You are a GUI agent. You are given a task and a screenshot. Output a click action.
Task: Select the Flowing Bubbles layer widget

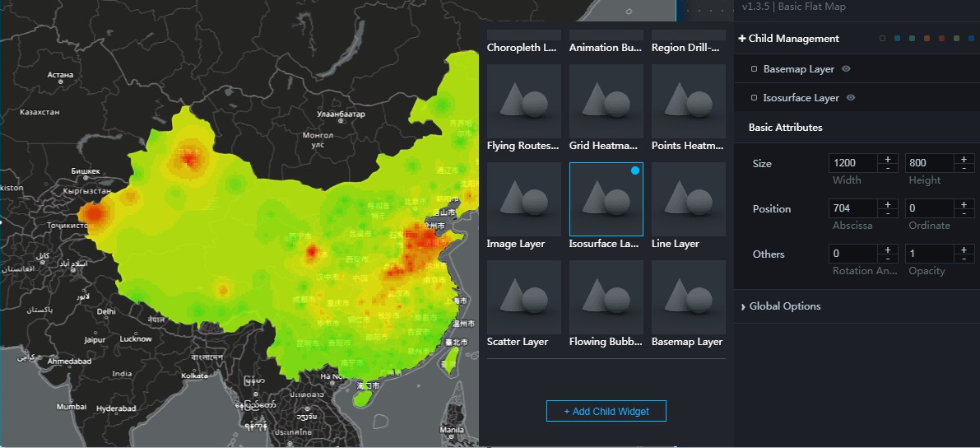pyautogui.click(x=606, y=297)
